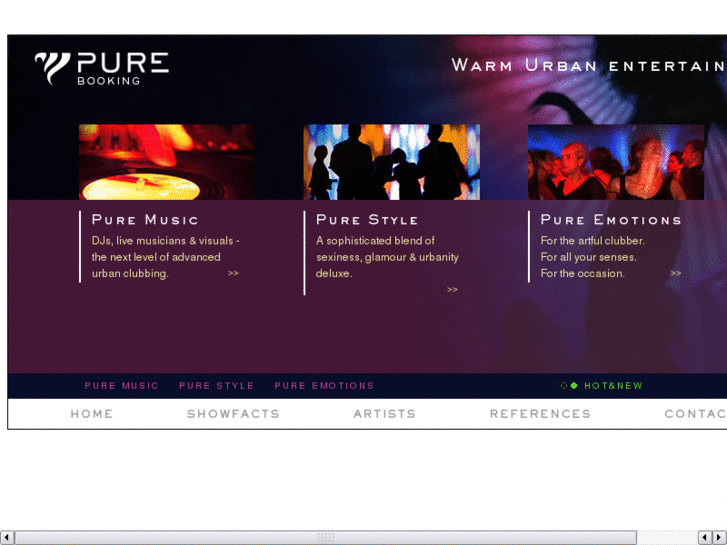The image size is (727, 545).
Task: Click the Pure Booking logo
Action: (102, 69)
